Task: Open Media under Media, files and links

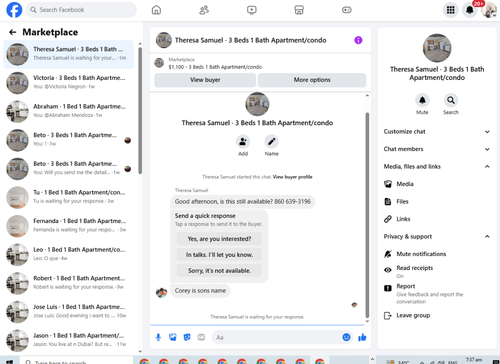Action: tap(437, 184)
